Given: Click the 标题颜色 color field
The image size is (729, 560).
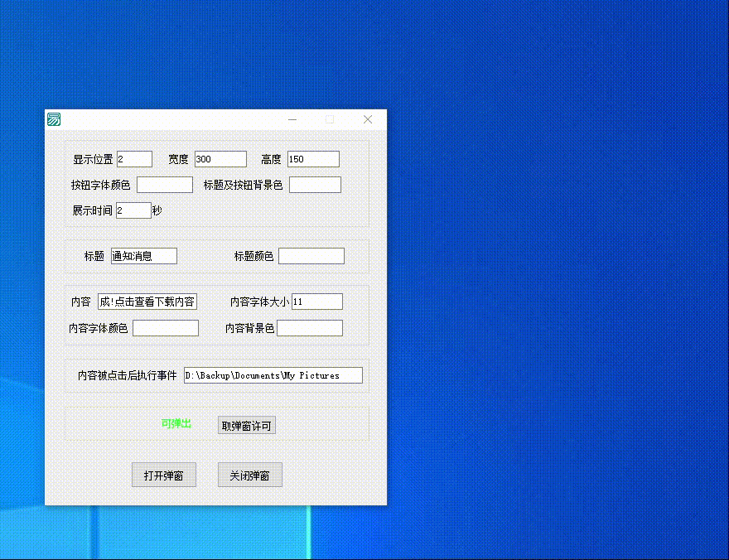Looking at the screenshot, I should coord(311,256).
